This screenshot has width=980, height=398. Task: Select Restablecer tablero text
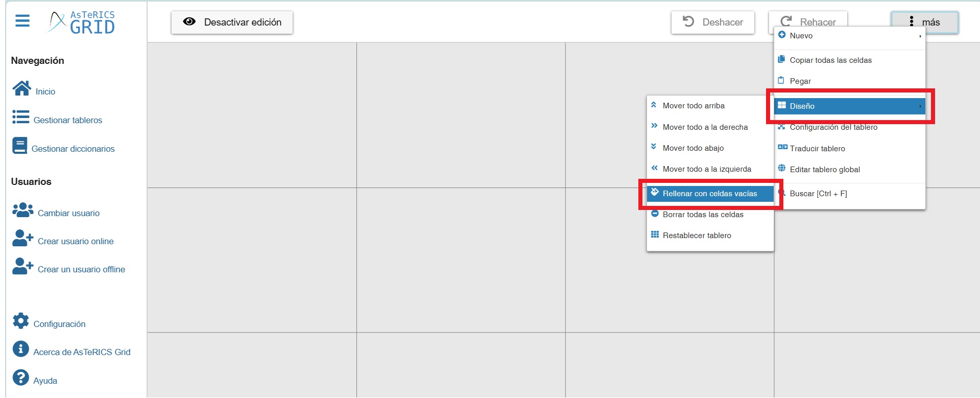(x=697, y=236)
